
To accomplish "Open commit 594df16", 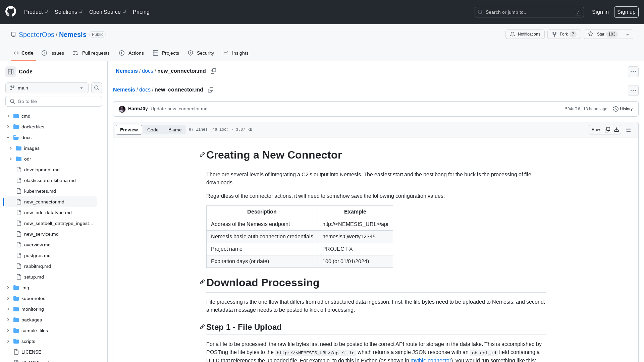I will tap(573, 109).
